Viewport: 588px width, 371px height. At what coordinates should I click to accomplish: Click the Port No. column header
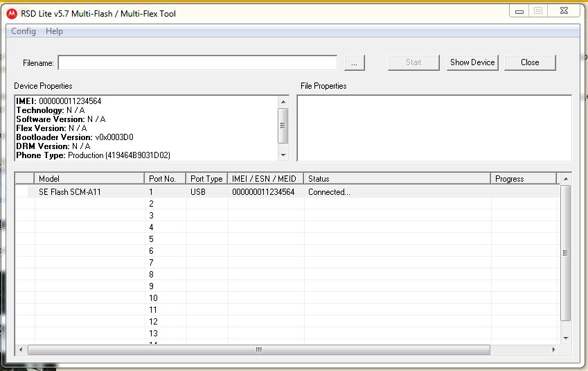coord(165,179)
